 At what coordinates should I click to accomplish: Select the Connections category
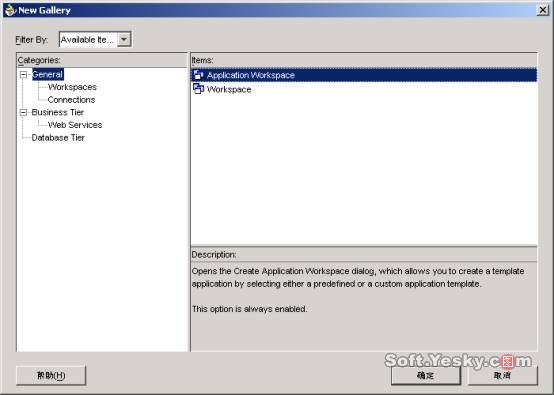[71, 100]
